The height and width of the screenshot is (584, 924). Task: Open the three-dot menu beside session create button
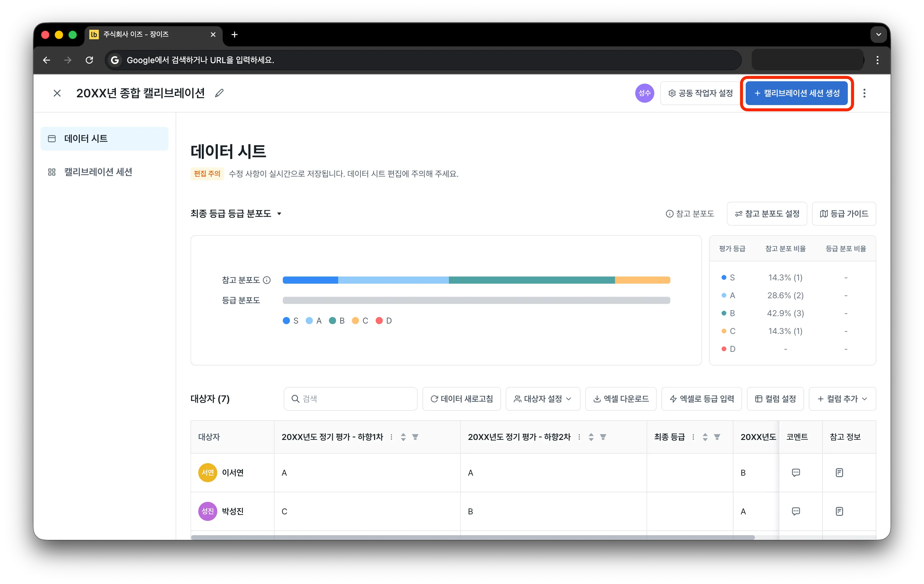pyautogui.click(x=864, y=93)
